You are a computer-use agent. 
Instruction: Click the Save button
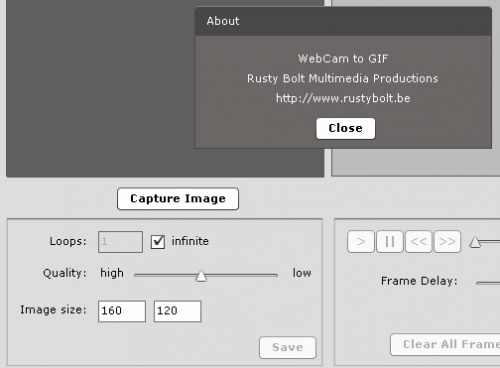[287, 347]
